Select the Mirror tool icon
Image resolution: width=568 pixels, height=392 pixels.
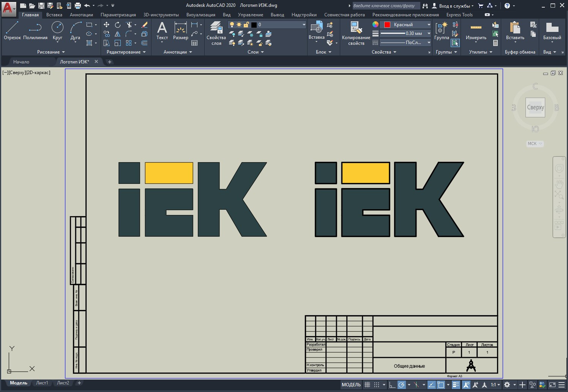[118, 34]
